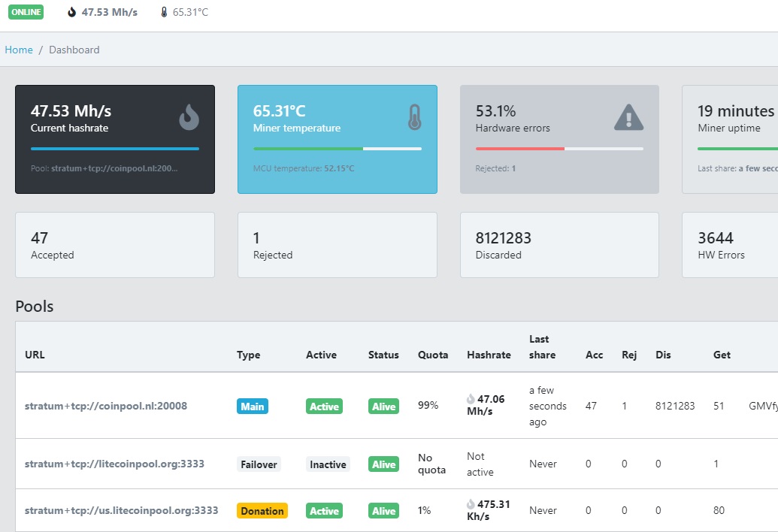Click the Miner uptime label
The height and width of the screenshot is (532, 778).
coord(729,128)
